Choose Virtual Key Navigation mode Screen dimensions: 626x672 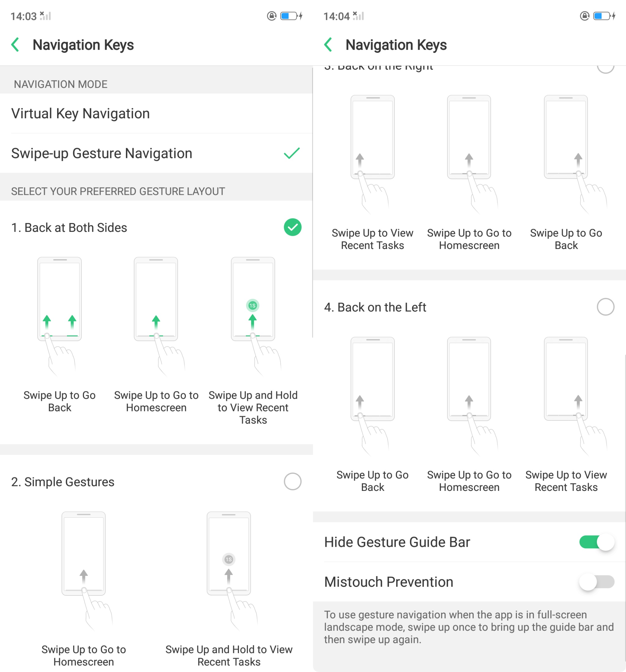click(x=156, y=114)
